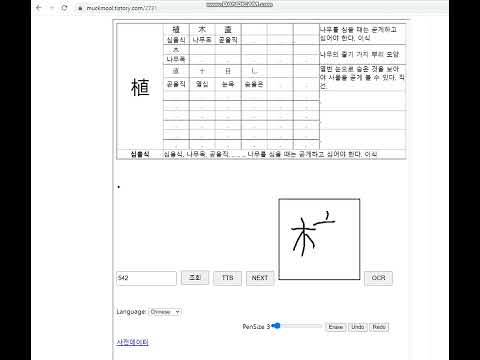Adjust the PenSize slider handle

tap(276, 326)
